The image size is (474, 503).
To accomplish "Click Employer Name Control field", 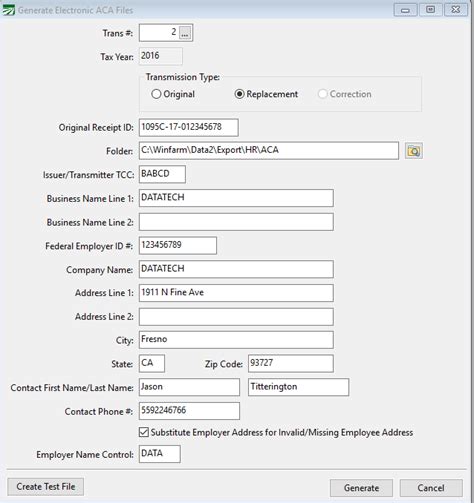I will (x=160, y=454).
